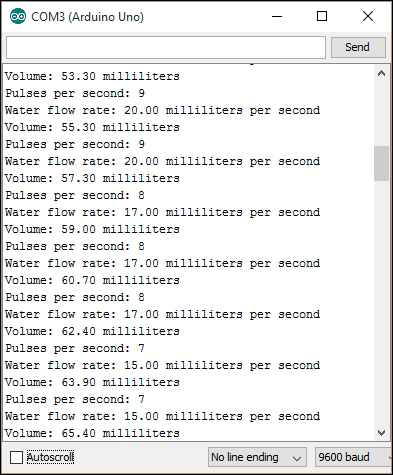Click the scroll down arrow
The height and width of the screenshot is (475, 393).
[x=381, y=433]
